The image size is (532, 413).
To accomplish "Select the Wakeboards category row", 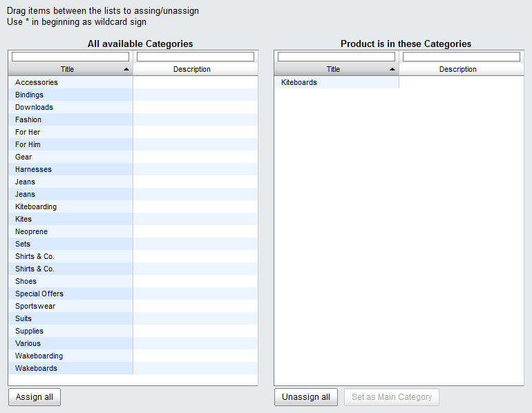I will (133, 368).
